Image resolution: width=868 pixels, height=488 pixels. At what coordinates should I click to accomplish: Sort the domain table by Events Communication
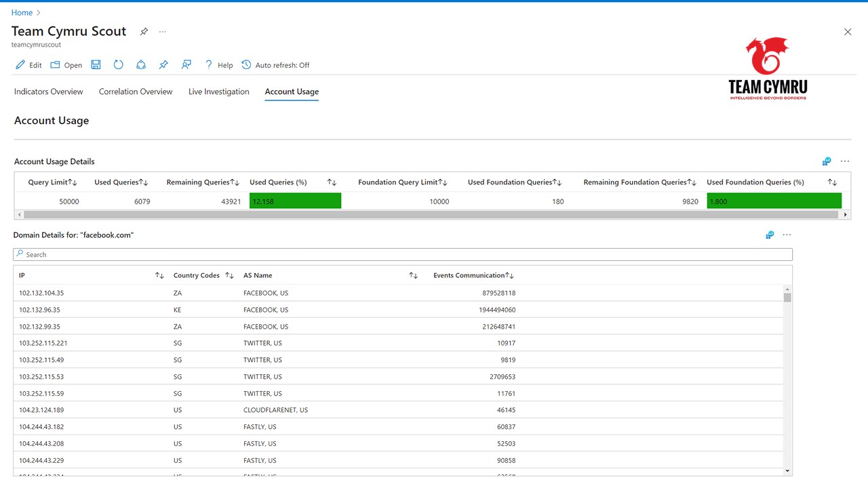click(474, 275)
